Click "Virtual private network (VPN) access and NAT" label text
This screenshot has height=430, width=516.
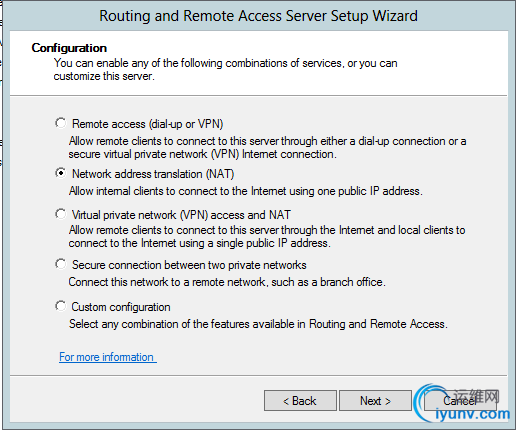pyautogui.click(x=181, y=215)
